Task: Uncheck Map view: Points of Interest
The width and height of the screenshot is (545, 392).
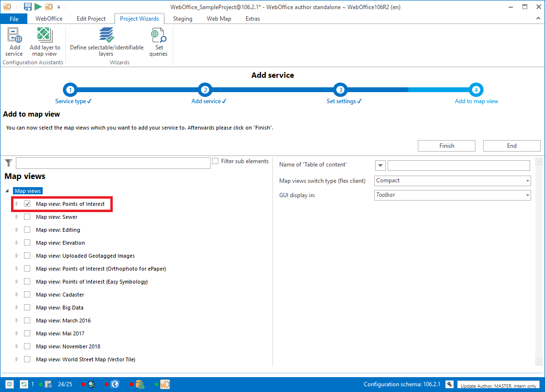Action: [28, 203]
